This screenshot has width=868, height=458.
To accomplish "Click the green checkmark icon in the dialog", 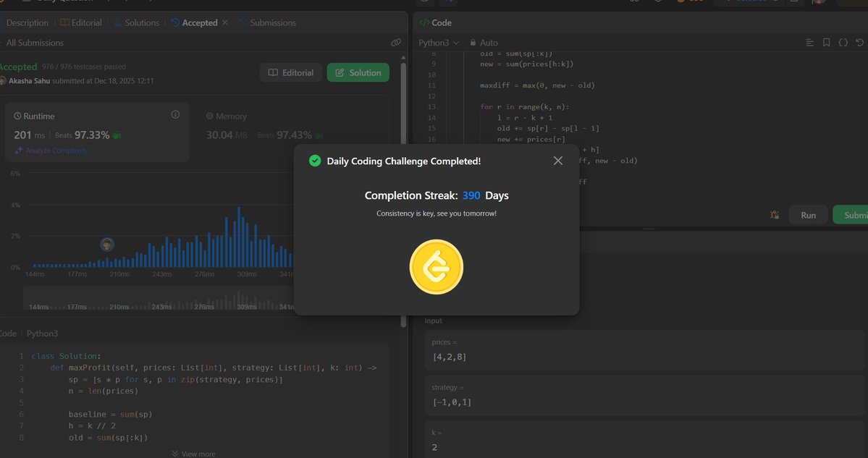I will pyautogui.click(x=315, y=161).
